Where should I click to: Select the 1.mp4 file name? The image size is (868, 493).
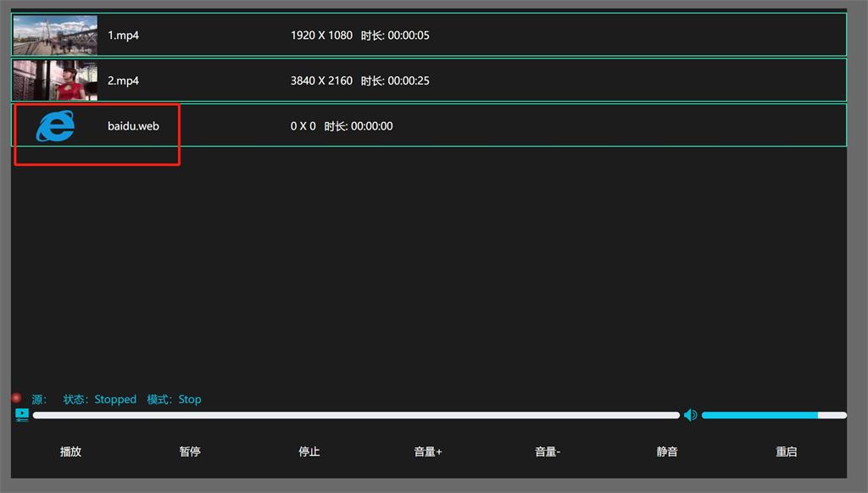click(123, 36)
